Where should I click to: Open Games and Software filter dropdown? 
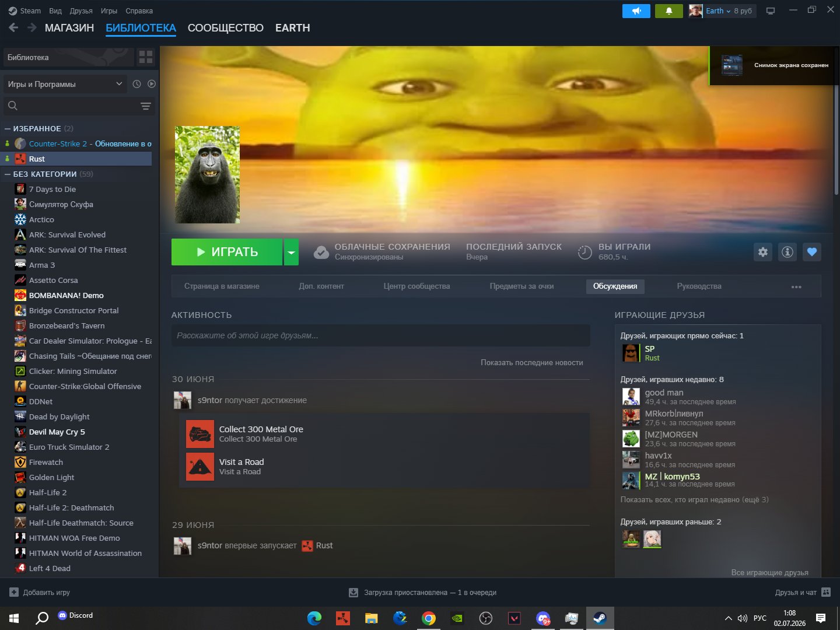click(65, 84)
